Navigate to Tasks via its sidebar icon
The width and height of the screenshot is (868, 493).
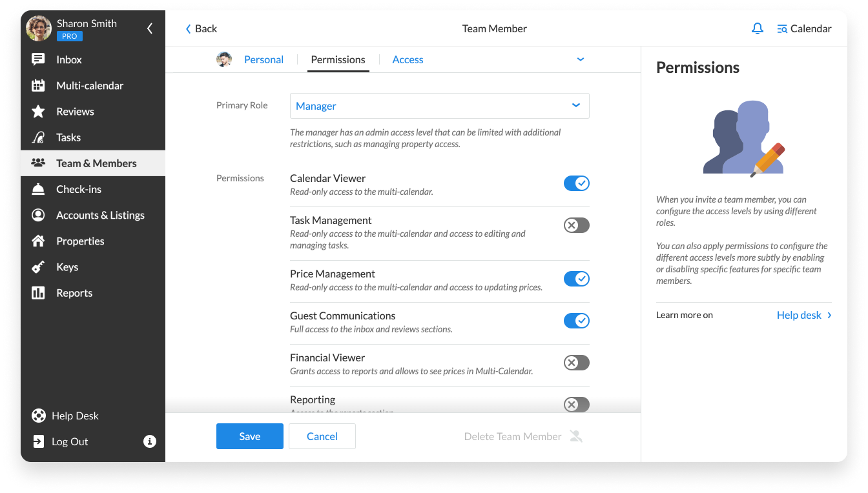(x=39, y=137)
